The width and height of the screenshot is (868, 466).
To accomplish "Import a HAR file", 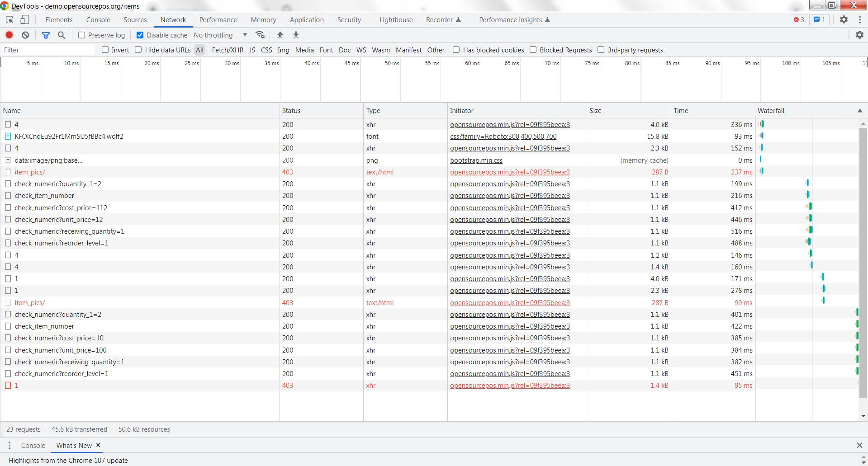I will coord(280,35).
